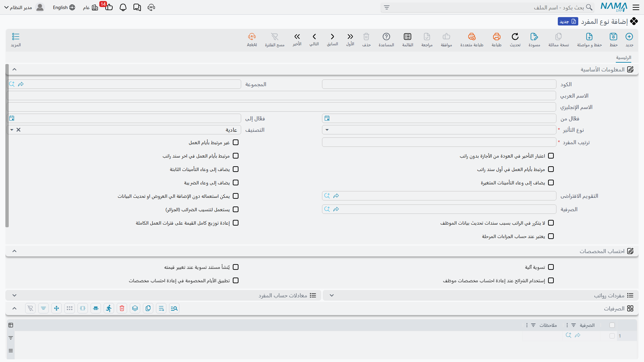Image resolution: width=644 pixels, height=362 pixels.
Task: Click the موافقه (Approve) icon
Action: (446, 37)
